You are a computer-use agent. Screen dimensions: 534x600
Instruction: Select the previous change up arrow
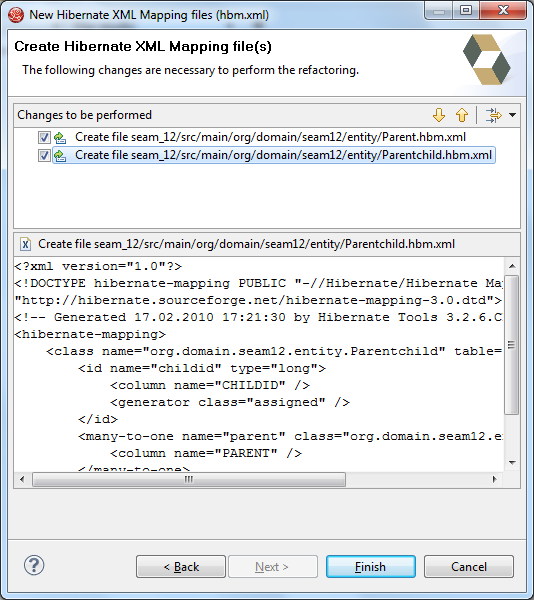pos(462,115)
